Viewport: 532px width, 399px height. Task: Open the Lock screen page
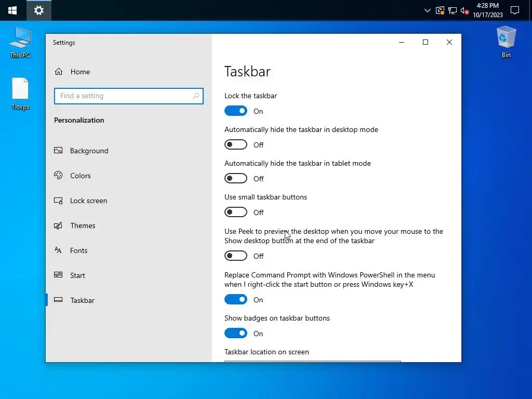click(x=129, y=201)
